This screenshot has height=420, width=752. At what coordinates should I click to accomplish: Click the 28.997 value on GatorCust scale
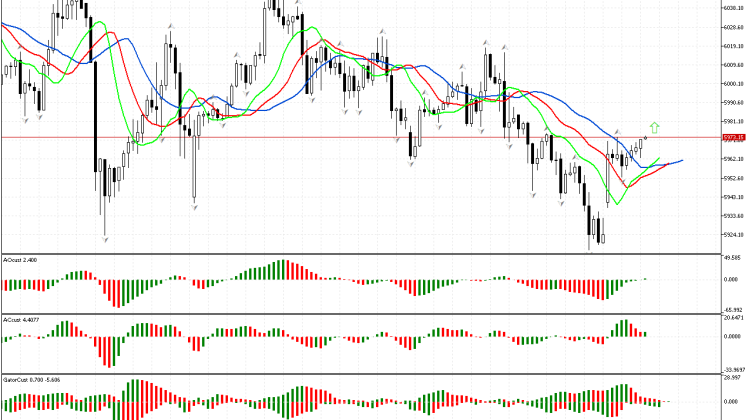(x=731, y=379)
